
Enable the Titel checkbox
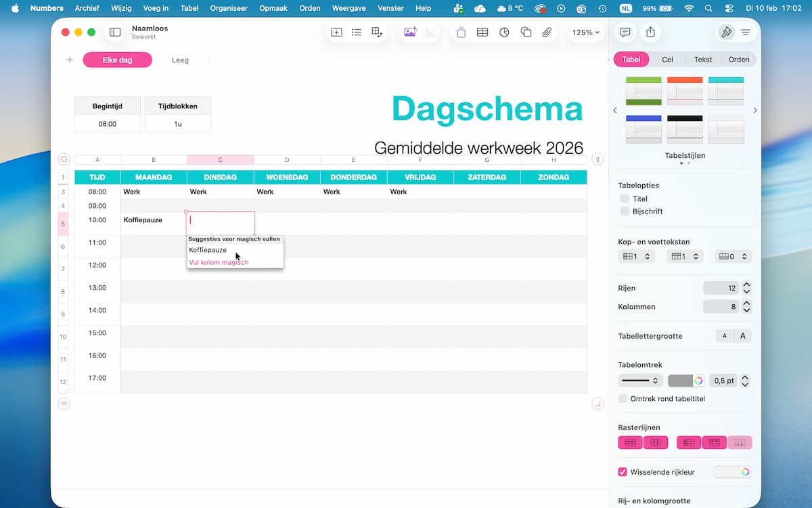coord(625,198)
